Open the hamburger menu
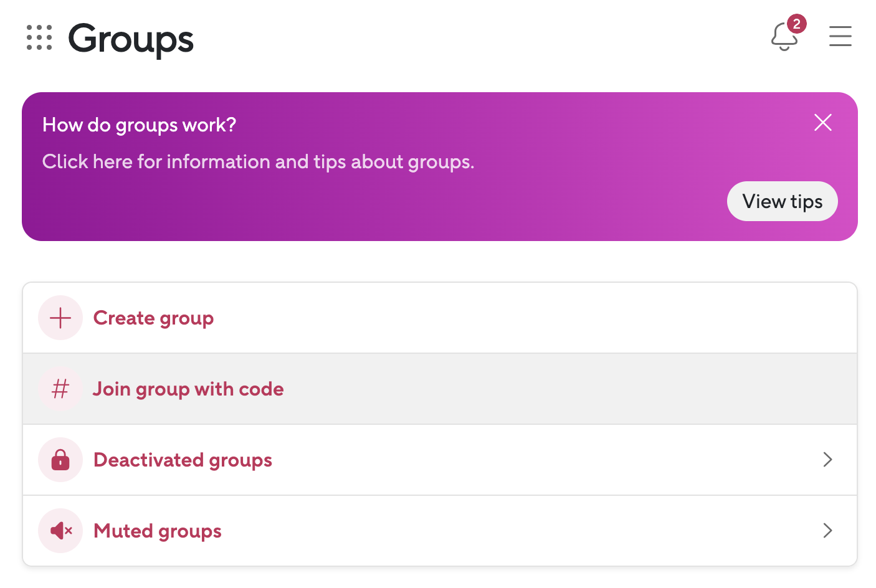876x588 pixels. coord(840,36)
